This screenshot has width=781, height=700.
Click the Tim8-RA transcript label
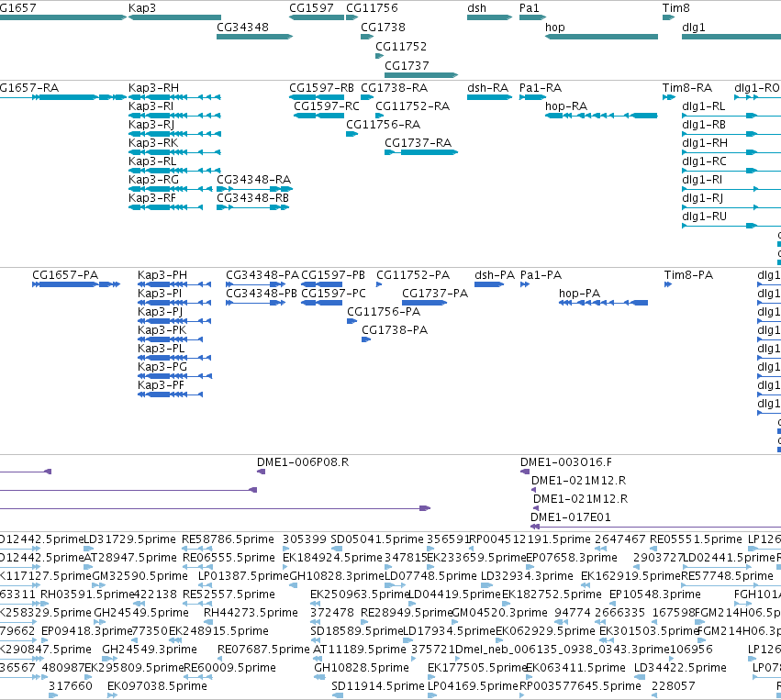(687, 88)
